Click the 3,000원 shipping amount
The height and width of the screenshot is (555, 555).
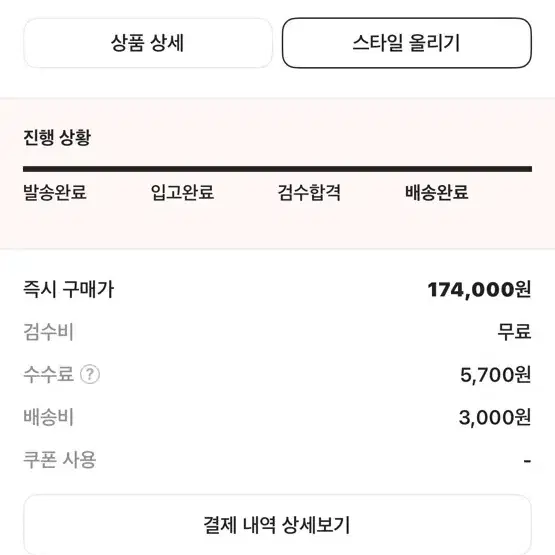495,417
